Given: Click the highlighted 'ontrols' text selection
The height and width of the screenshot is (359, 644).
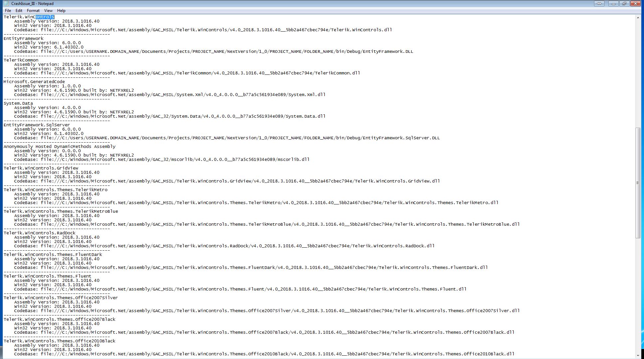Looking at the screenshot, I should (x=45, y=17).
